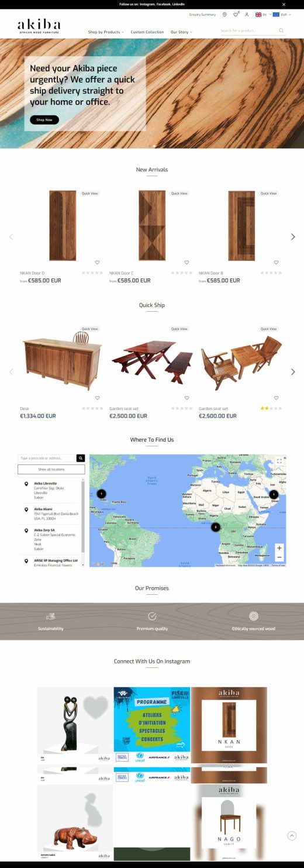304x868 pixels.
Task: Zoom in on the map
Action: 279,548
